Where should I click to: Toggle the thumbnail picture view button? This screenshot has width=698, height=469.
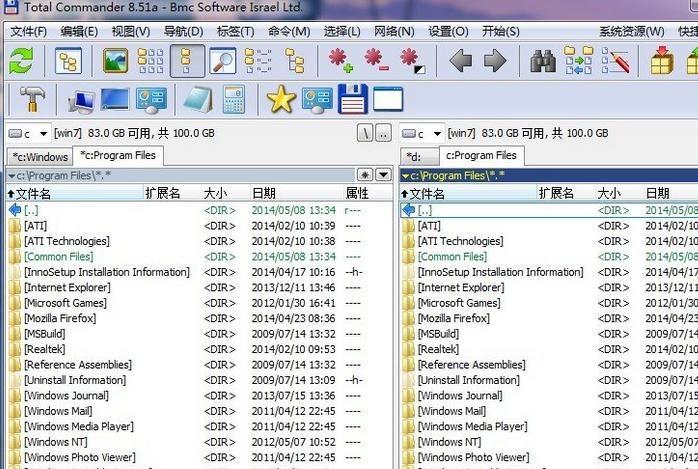point(115,61)
